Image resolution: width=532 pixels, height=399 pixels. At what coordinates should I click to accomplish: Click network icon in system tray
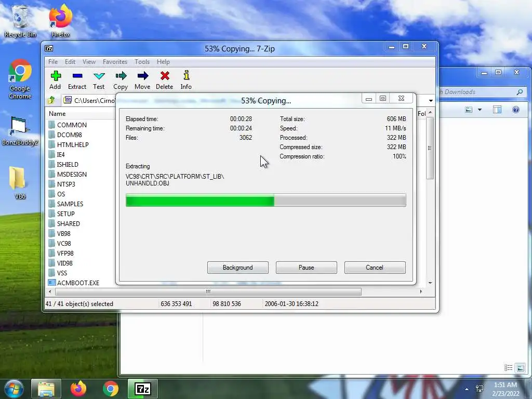pos(480,389)
